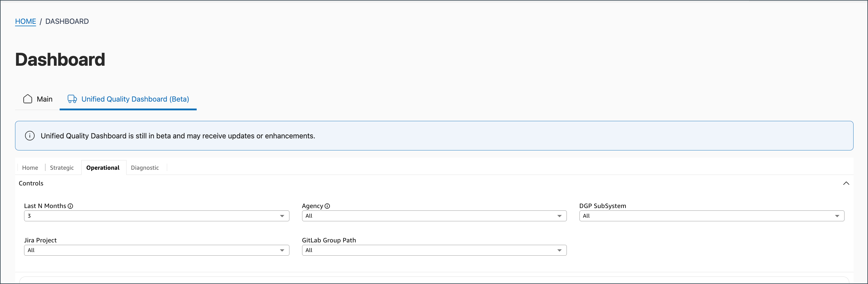Viewport: 868px width, 284px height.
Task: Click the info icon next to Agency
Action: pos(327,206)
